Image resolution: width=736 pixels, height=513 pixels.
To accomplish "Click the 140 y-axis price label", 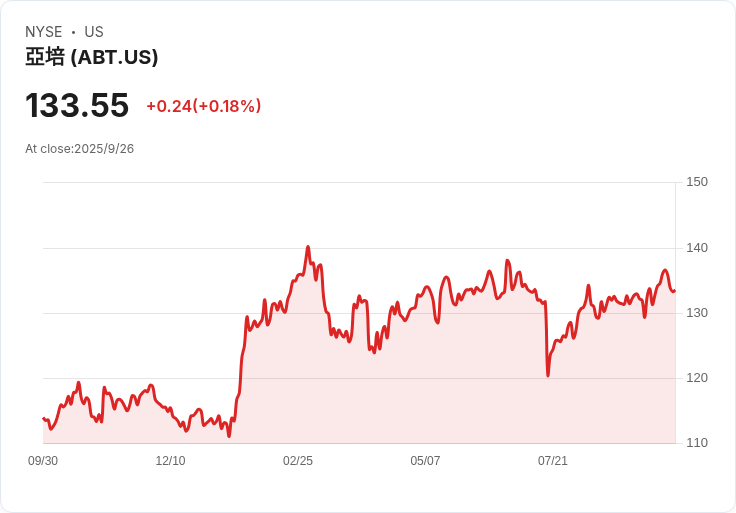I will [697, 248].
